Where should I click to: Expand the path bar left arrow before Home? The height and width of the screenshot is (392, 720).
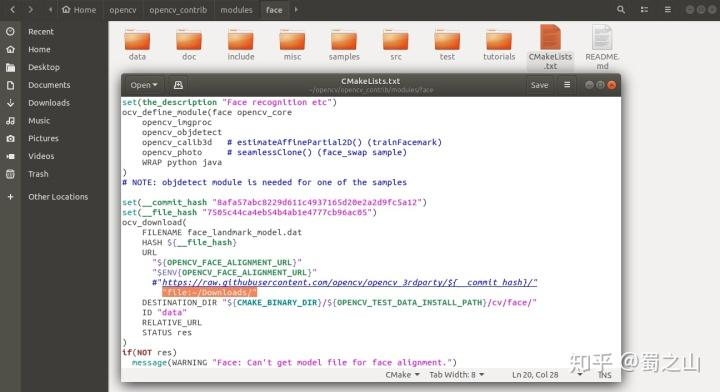[x=50, y=10]
